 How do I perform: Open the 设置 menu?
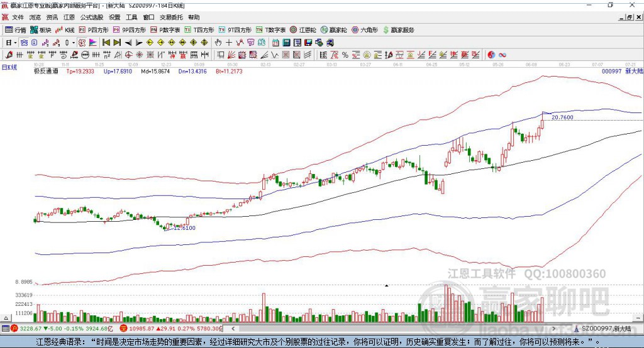pos(114,17)
